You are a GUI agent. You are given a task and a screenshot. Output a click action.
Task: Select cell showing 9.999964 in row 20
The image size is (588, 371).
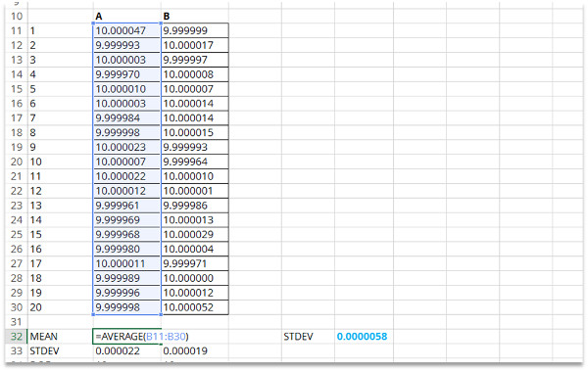(x=195, y=162)
